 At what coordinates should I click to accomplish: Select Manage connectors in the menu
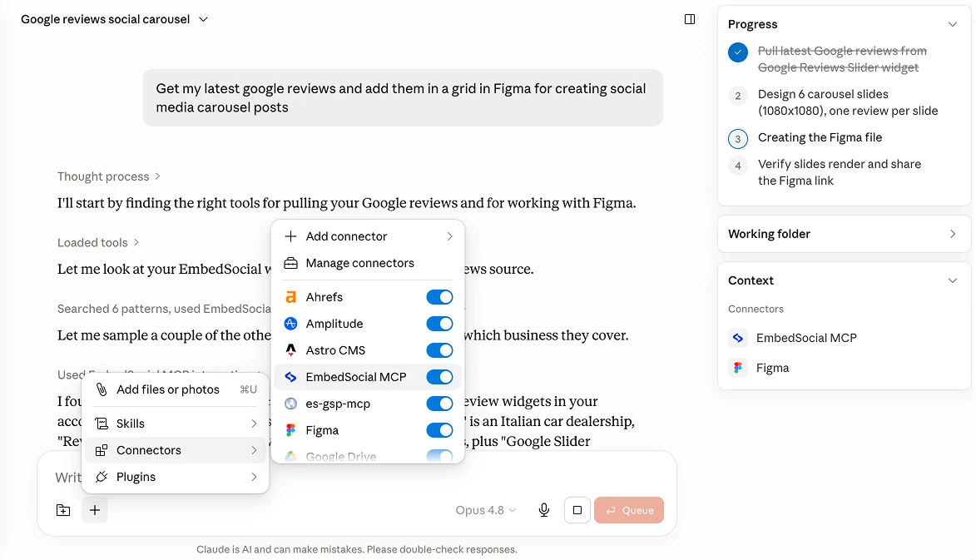(x=368, y=263)
